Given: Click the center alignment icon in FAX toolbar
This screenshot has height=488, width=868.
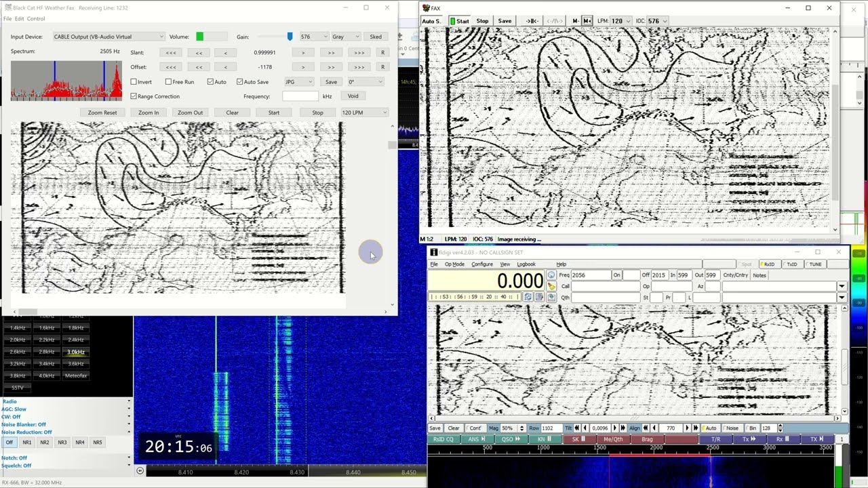Looking at the screenshot, I should 532,21.
